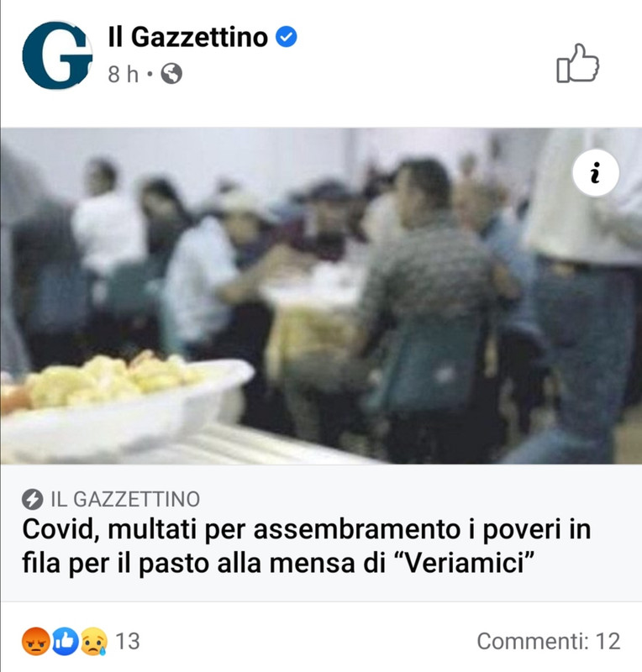Screen dimensions: 642x672
Task: Click the 'IL GAZZETTINO' source label
Action: (125, 499)
